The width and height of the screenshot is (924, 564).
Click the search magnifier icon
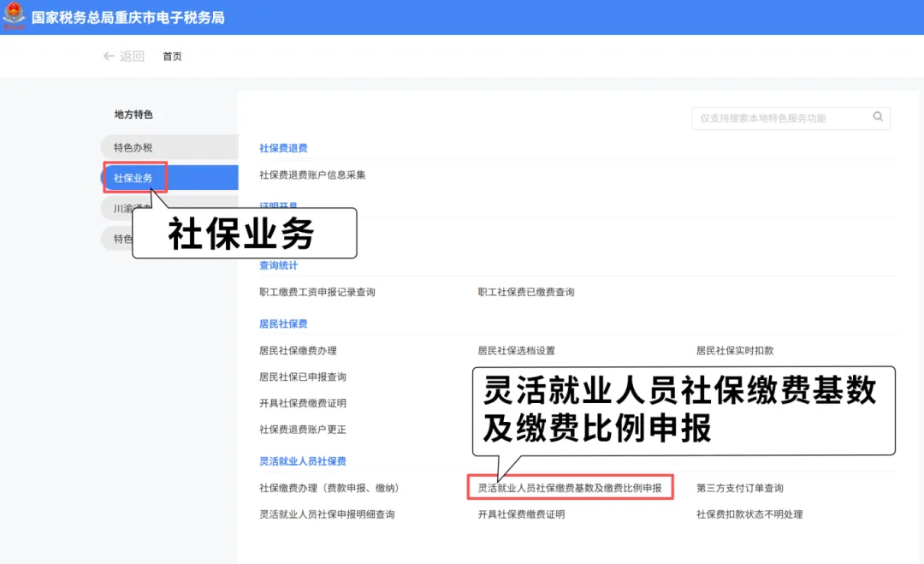pos(878,117)
